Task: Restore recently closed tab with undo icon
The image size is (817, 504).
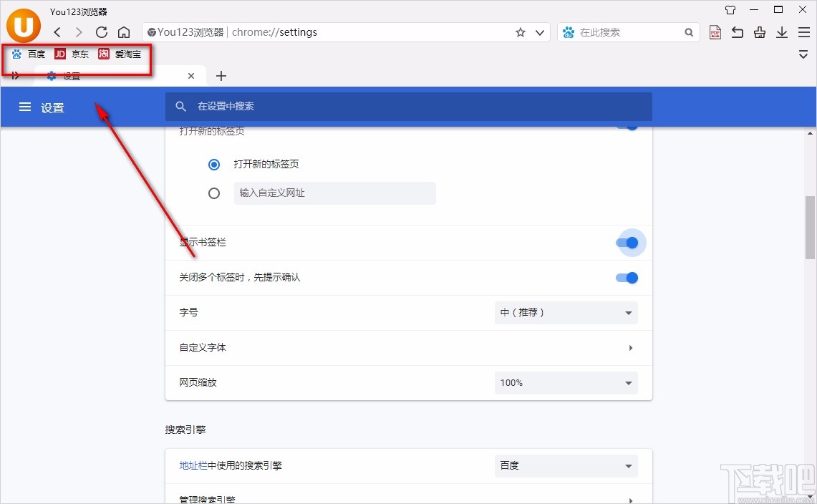Action: click(x=737, y=32)
